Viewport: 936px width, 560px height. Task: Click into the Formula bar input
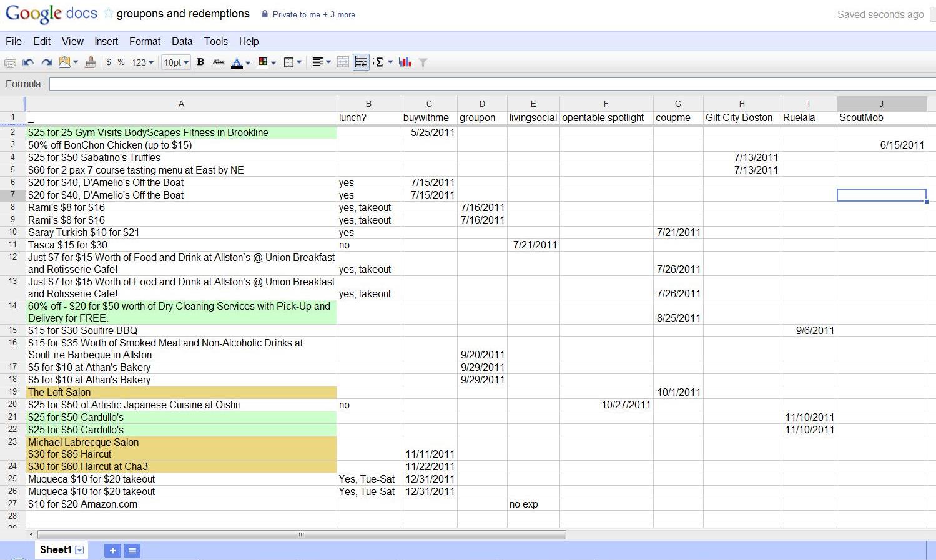point(492,84)
